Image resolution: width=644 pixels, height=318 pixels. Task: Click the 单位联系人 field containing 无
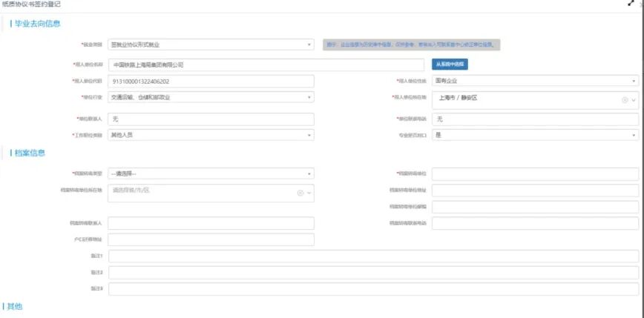click(x=211, y=119)
